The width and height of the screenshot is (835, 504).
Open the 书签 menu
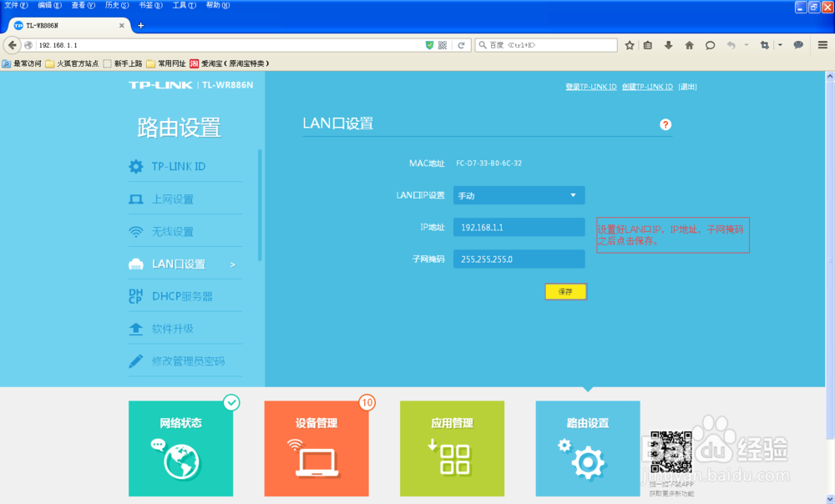pyautogui.click(x=150, y=5)
